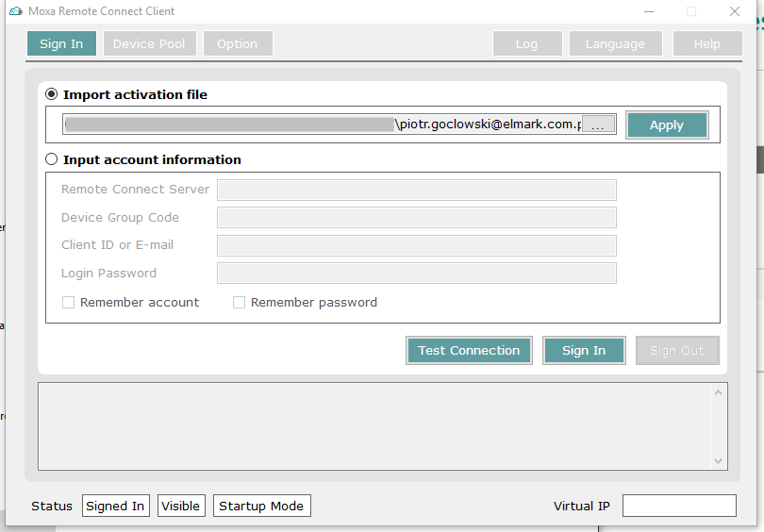Screen dimensions: 764x532
Task: Click the Test Connection button
Action: pyautogui.click(x=469, y=350)
